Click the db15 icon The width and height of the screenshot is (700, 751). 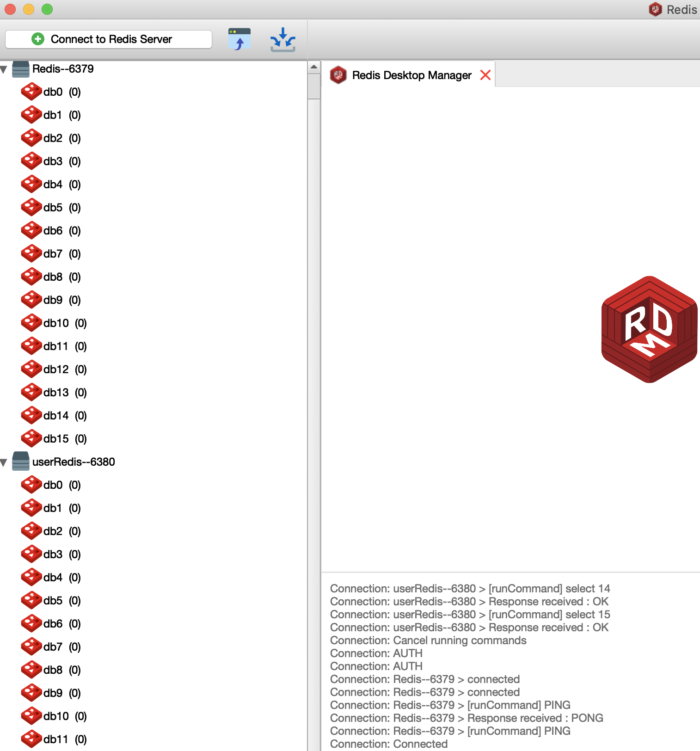(x=31, y=438)
